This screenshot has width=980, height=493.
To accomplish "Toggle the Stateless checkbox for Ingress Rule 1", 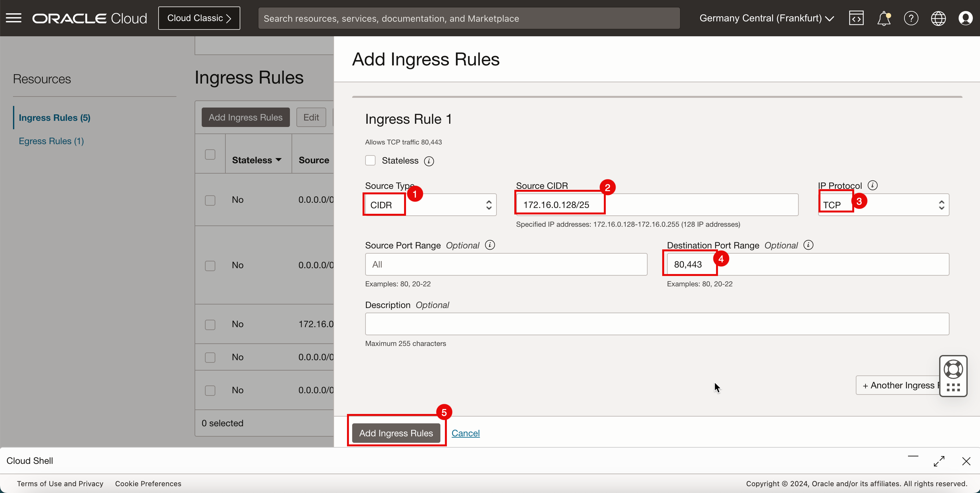I will 371,160.
